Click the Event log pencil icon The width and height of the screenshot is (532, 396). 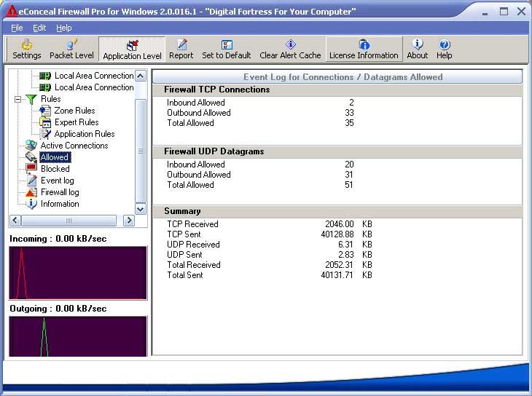(x=31, y=181)
